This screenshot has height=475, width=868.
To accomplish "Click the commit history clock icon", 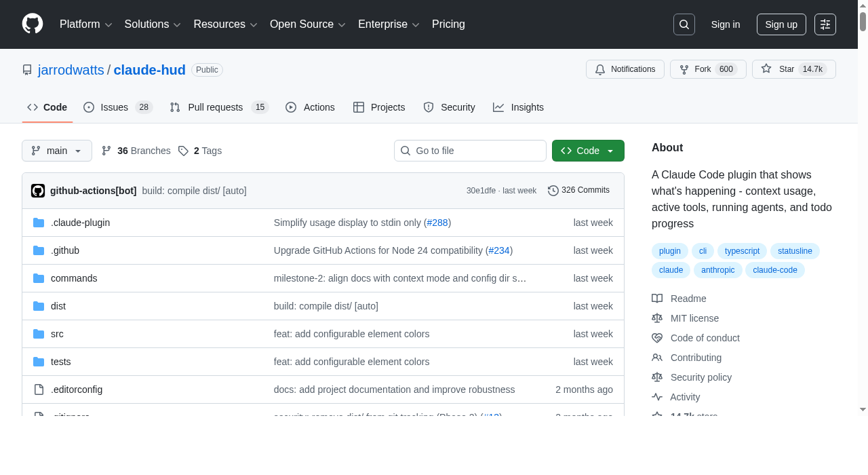I will 553,191.
